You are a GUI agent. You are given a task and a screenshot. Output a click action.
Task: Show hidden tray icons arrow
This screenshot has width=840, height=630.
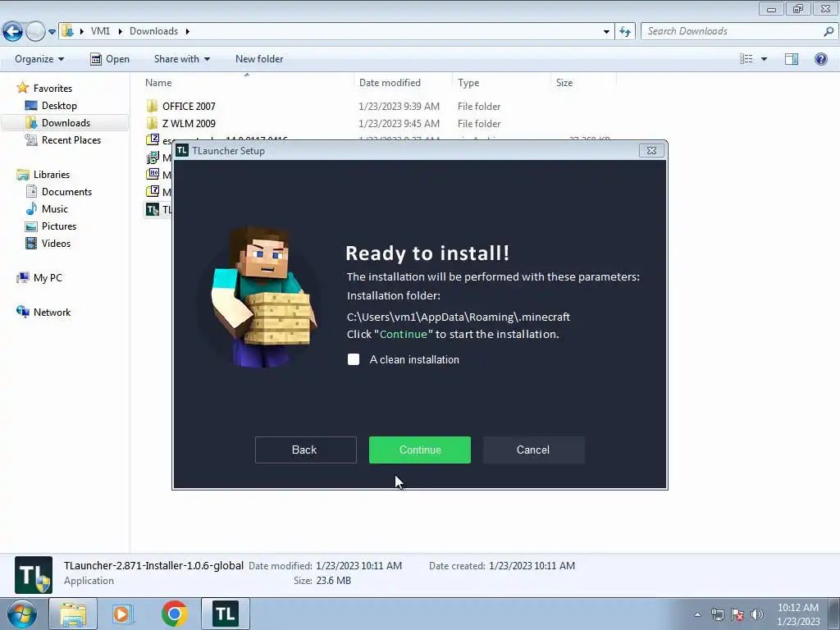(x=697, y=614)
